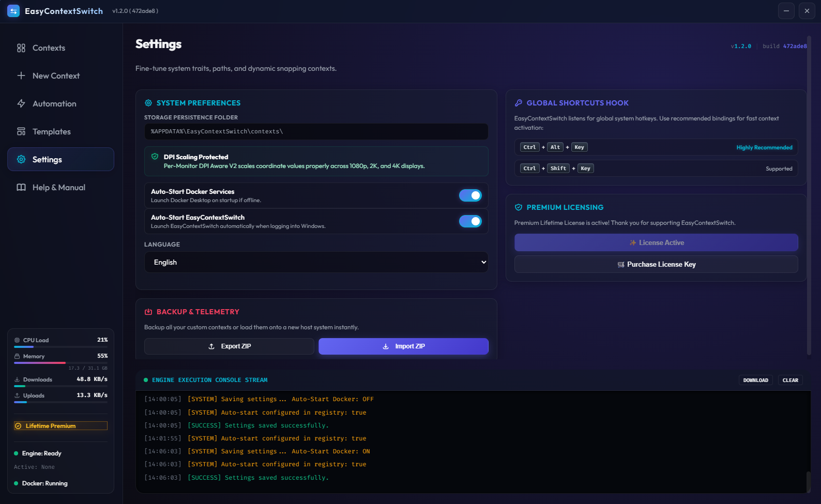Click the green Engine Ready status dot
821x504 pixels.
tap(16, 453)
